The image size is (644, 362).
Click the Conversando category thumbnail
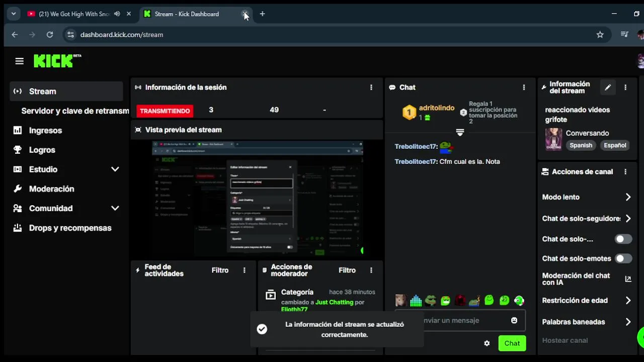click(x=553, y=139)
